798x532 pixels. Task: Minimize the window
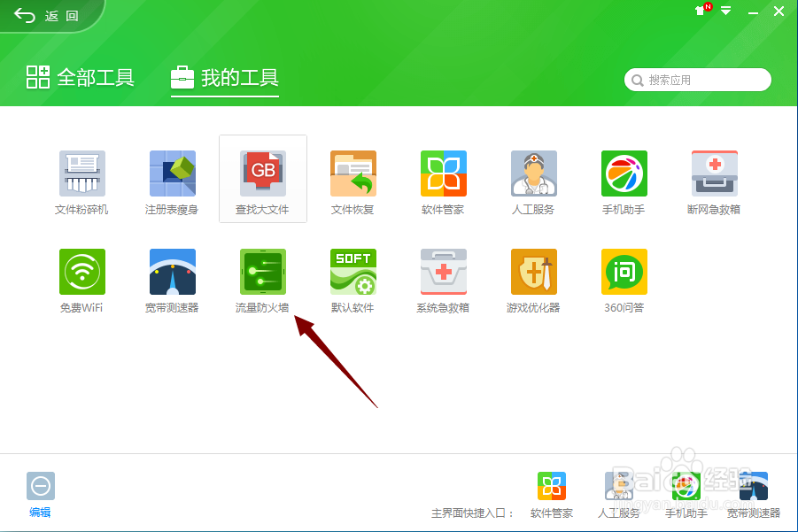point(753,12)
